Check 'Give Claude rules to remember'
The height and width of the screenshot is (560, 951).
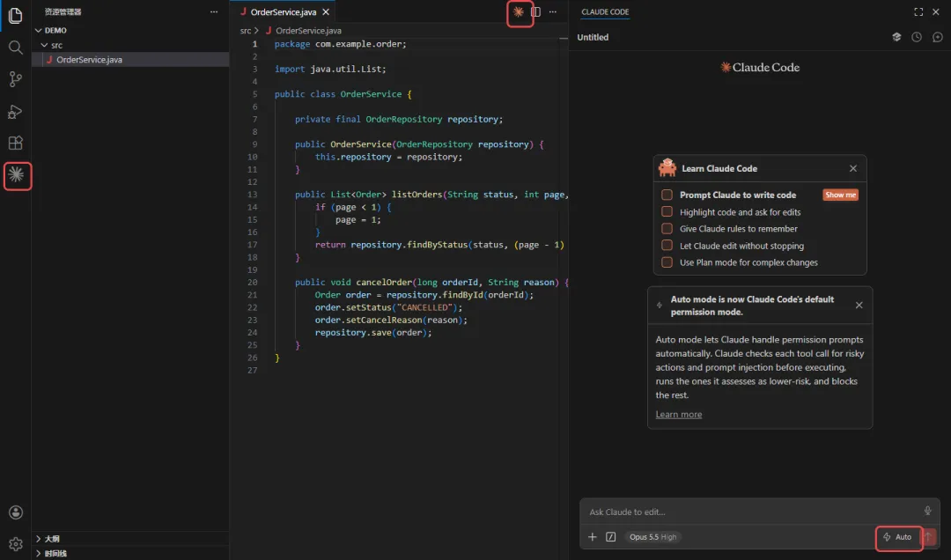[667, 229]
